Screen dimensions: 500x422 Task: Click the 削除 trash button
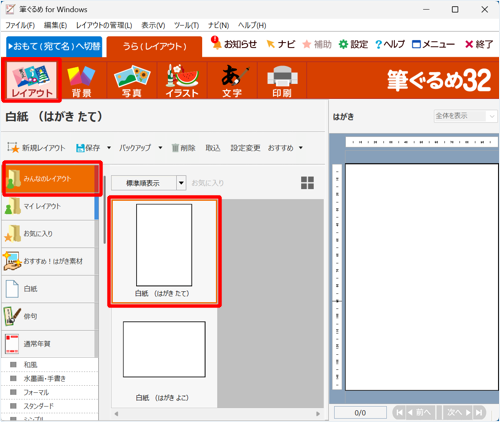click(183, 148)
